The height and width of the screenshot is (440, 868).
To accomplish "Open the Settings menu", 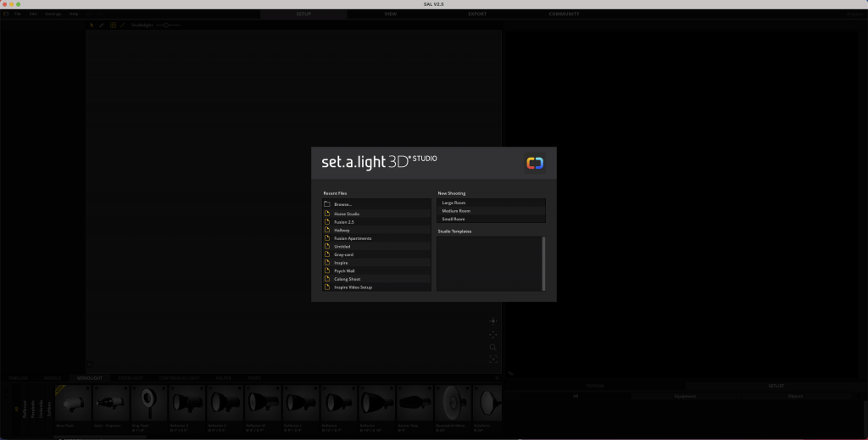I will click(x=53, y=14).
